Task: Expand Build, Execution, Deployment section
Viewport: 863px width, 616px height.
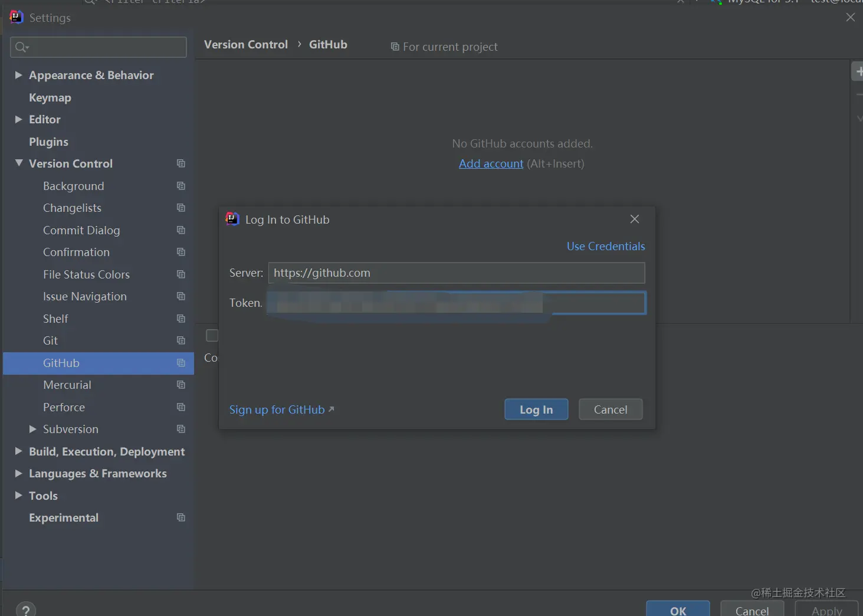Action: [x=18, y=451]
